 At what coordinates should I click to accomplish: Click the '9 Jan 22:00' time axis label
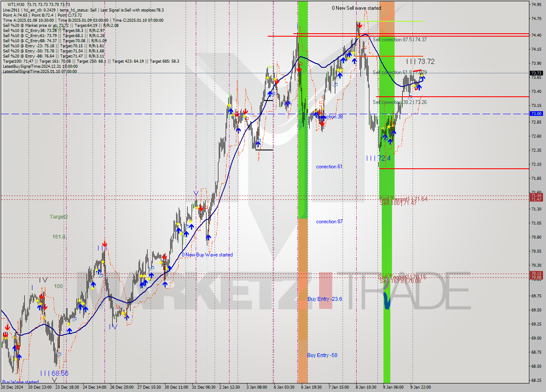pyautogui.click(x=421, y=387)
